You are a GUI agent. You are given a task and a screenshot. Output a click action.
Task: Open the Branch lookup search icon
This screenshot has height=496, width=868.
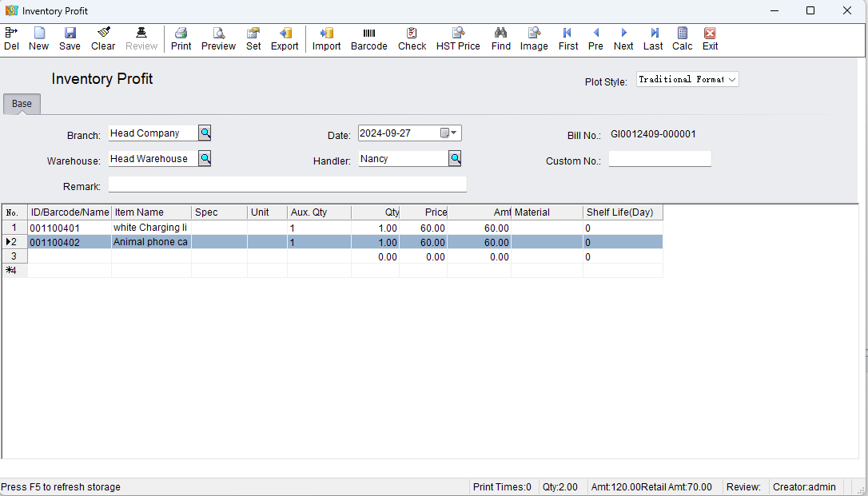[x=205, y=133]
